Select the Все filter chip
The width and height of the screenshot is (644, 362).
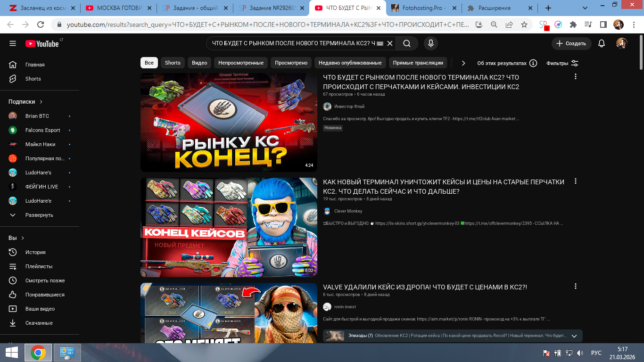[149, 63]
